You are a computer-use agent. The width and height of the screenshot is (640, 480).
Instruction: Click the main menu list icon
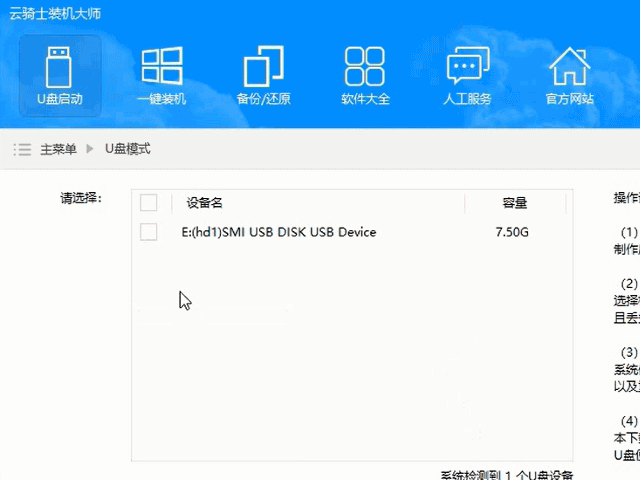pyautogui.click(x=22, y=149)
